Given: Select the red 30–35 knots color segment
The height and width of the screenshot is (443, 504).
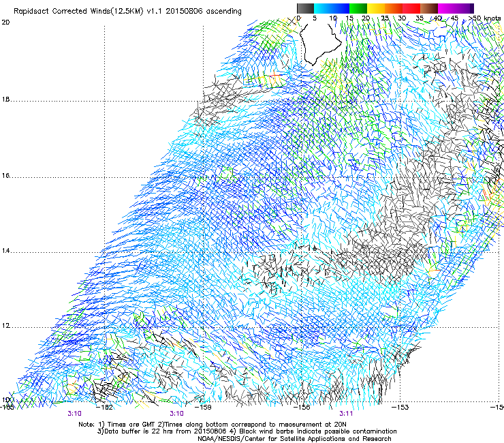Looking at the screenshot, I should (411, 8).
